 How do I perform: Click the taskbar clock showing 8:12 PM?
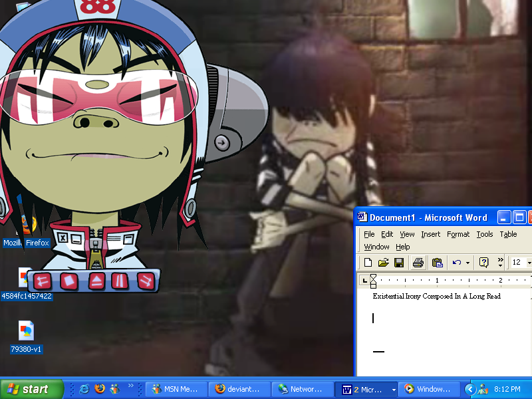507,389
